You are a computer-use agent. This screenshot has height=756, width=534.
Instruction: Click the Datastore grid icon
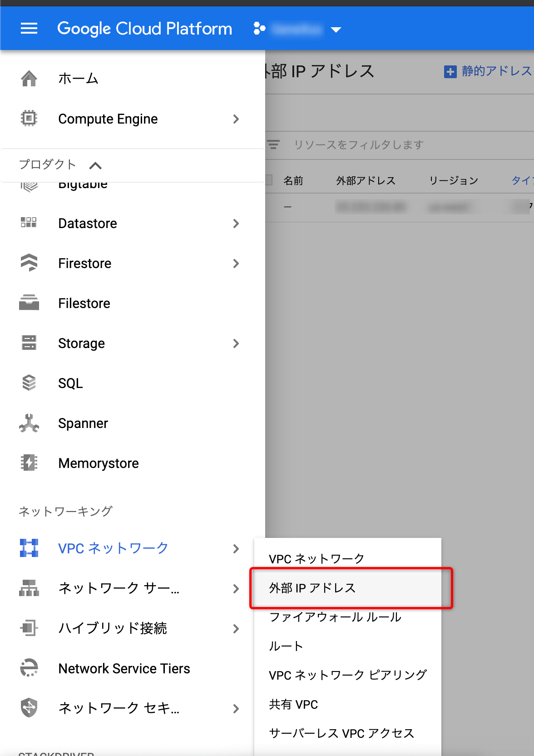29,223
